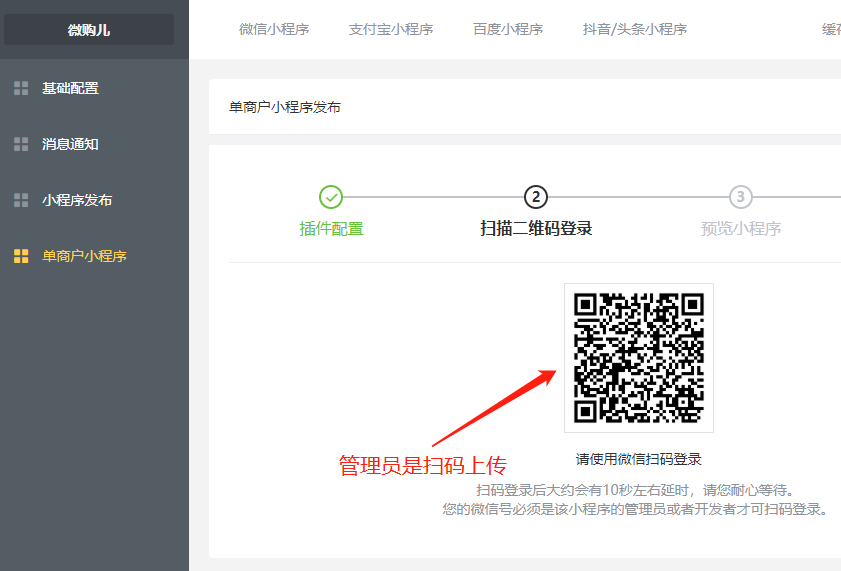Switch to the 微信小程序 tab
The width and height of the screenshot is (841, 571).
coord(274,29)
